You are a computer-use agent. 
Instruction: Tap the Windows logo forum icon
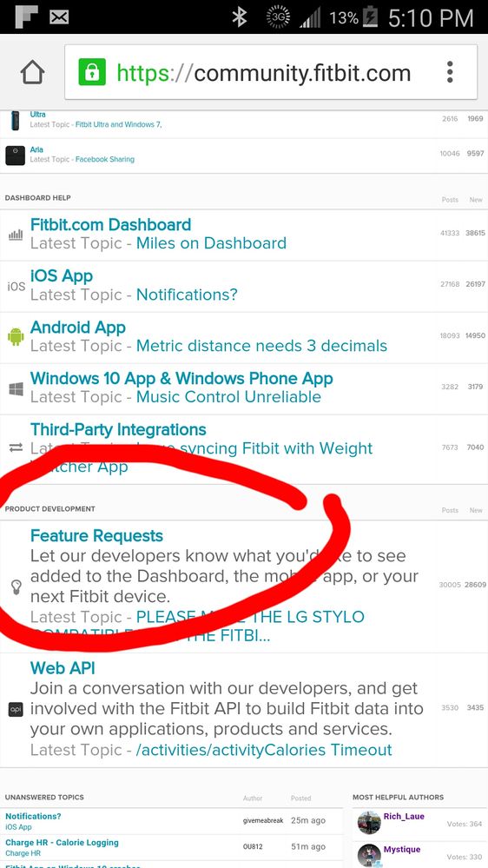[x=16, y=389]
